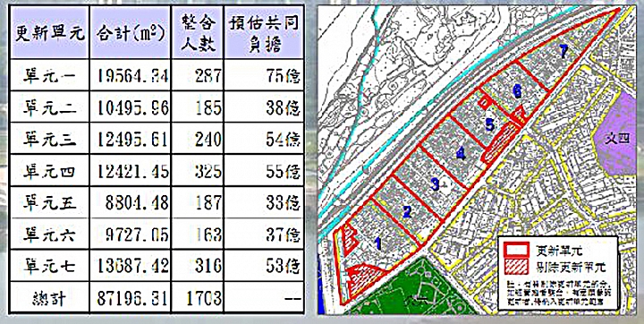This screenshot has width=644, height=324.
Task: Click the 預估共同負擔 column header
Action: [x=265, y=33]
